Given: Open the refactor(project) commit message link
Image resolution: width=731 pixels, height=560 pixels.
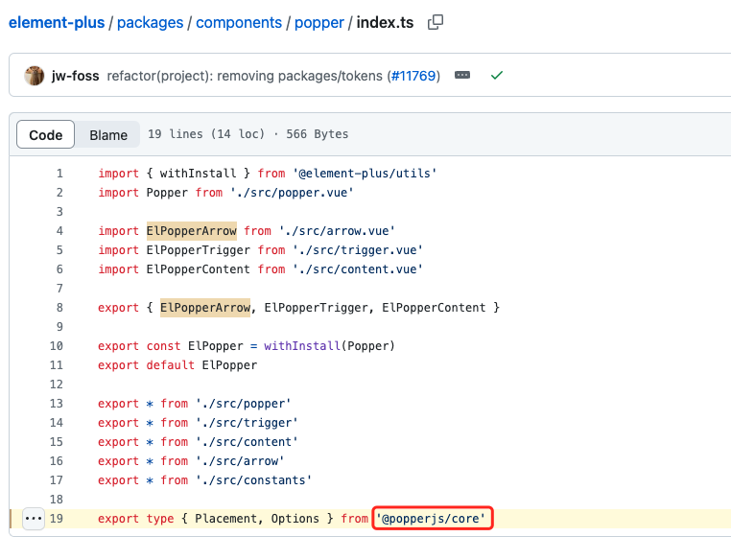Looking at the screenshot, I should click(245, 76).
